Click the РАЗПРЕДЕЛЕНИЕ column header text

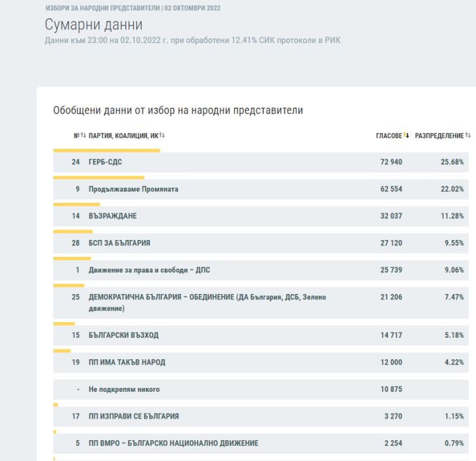pos(439,136)
